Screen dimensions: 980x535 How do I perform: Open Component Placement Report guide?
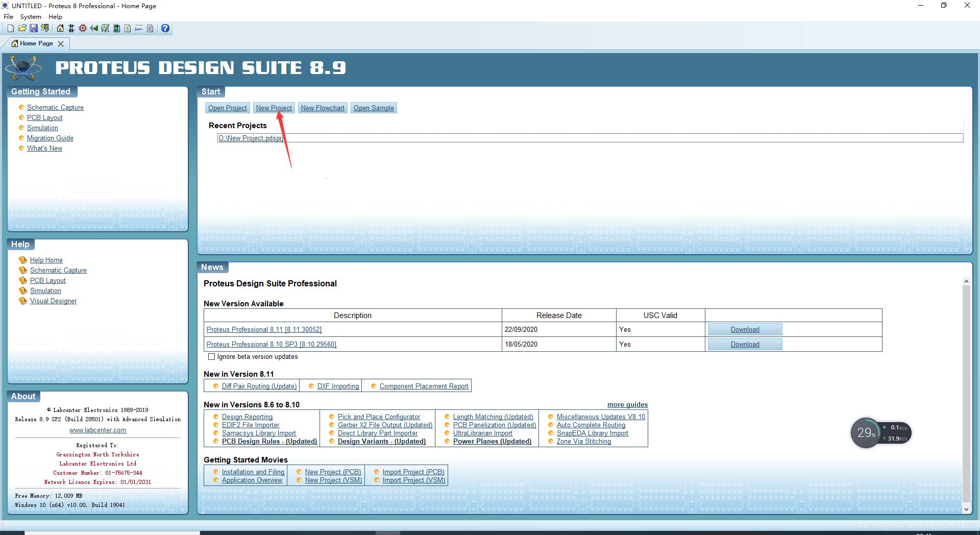(424, 386)
